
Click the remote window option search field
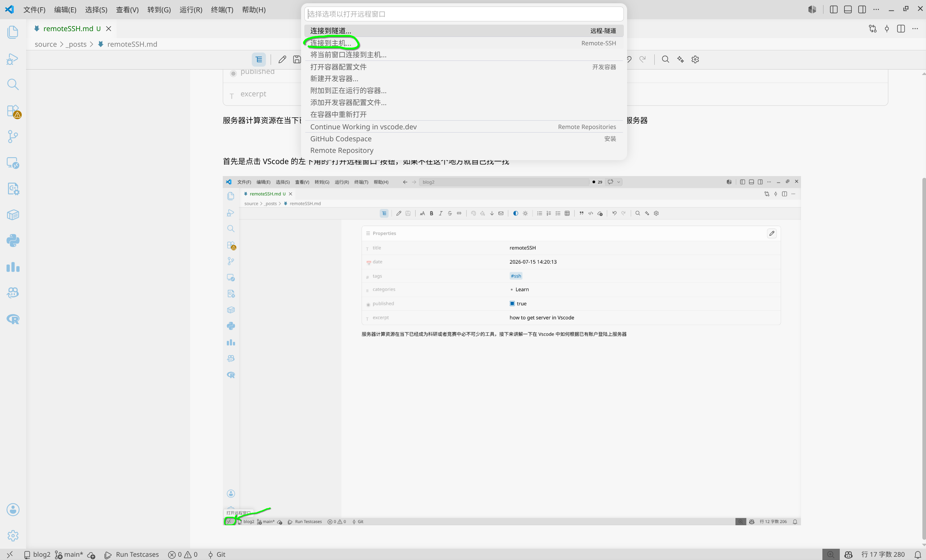point(464,14)
